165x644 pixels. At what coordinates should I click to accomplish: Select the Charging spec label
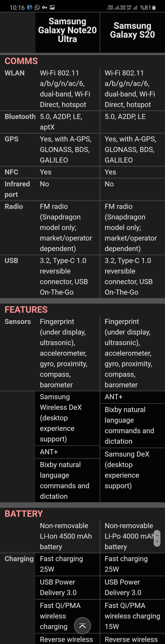point(19,559)
